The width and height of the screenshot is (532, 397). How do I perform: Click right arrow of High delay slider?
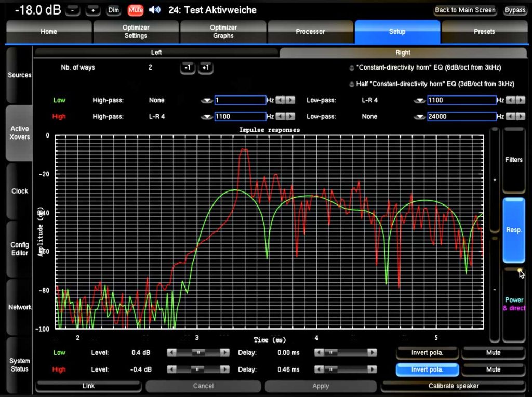point(371,369)
